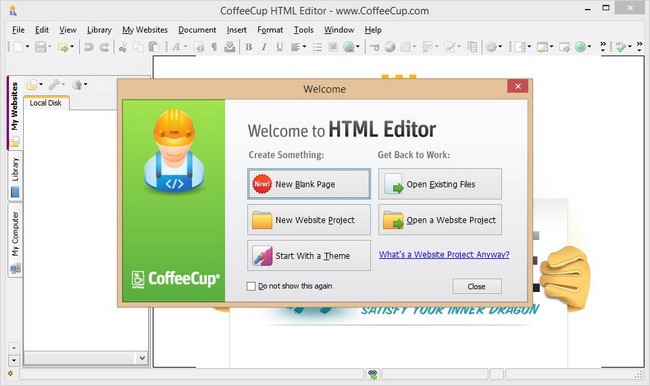This screenshot has height=386, width=650.
Task: Open the File menu
Action: coord(18,30)
